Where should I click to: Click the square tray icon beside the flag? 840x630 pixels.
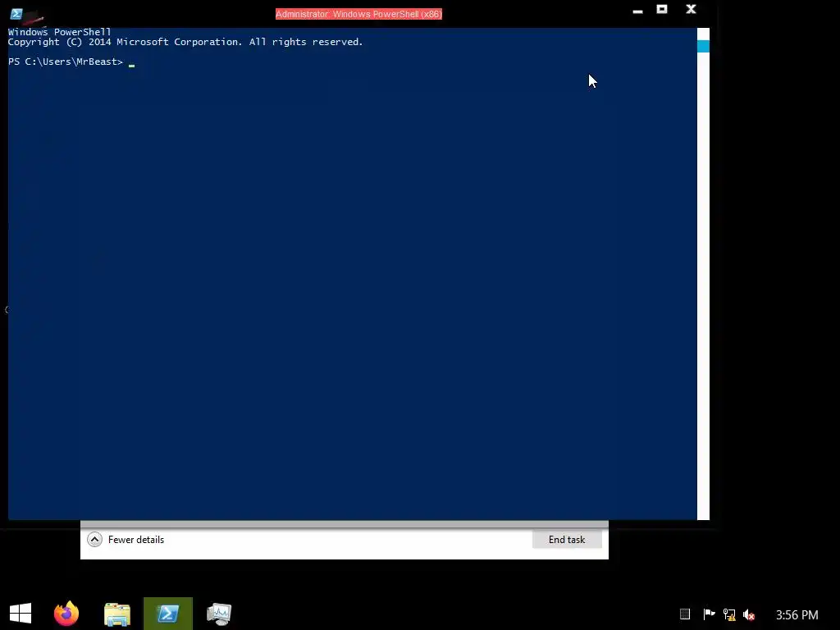click(x=685, y=614)
